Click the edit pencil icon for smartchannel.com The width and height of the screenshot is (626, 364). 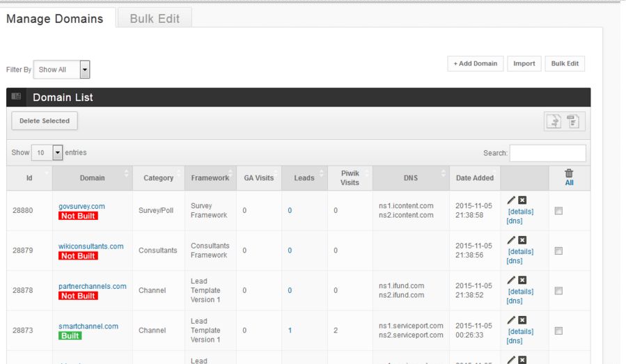click(511, 319)
